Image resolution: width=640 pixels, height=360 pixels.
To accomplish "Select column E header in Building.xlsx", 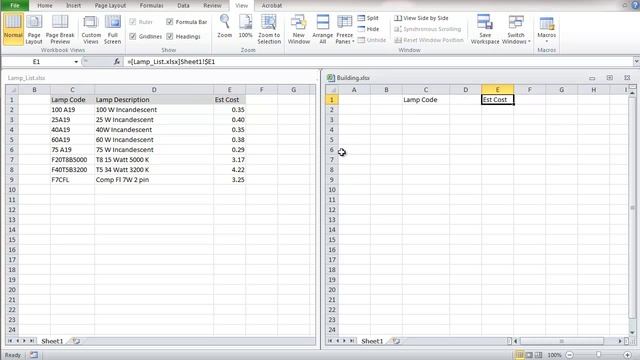I will [498, 90].
